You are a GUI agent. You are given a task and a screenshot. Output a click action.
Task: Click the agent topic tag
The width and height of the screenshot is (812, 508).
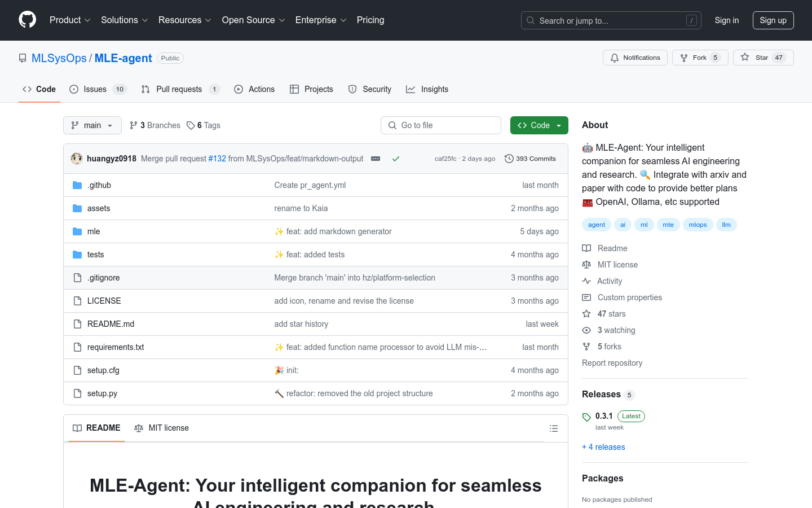(x=597, y=225)
